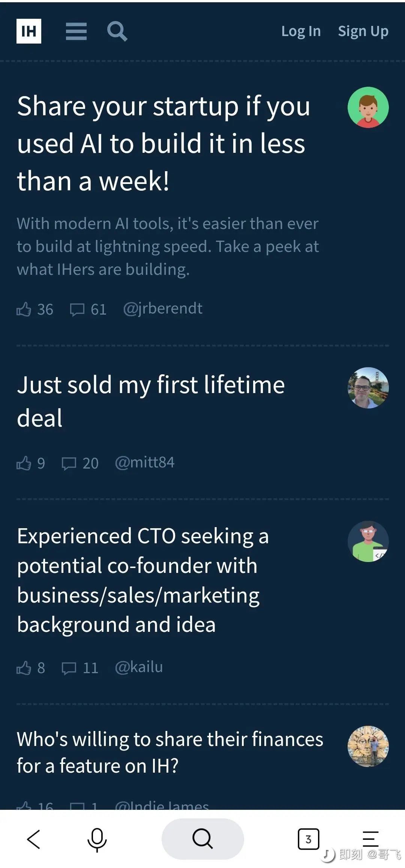Open the browser tabs counter showing 3

point(308,839)
